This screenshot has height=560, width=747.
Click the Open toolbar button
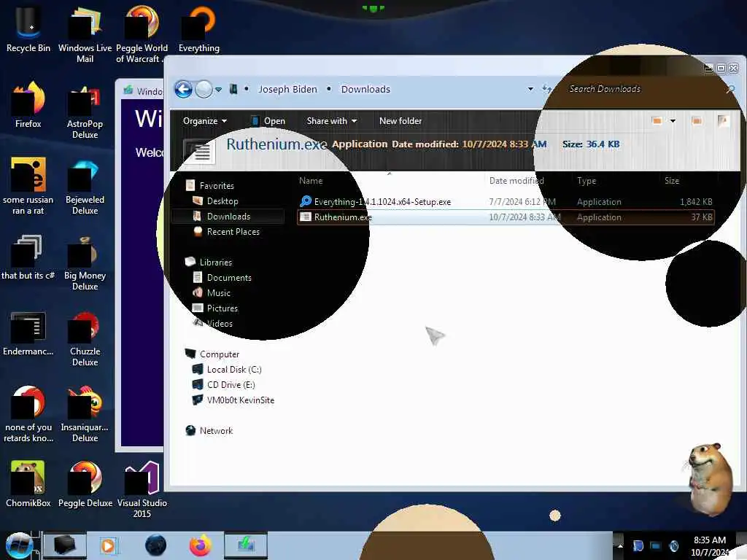[x=268, y=121]
